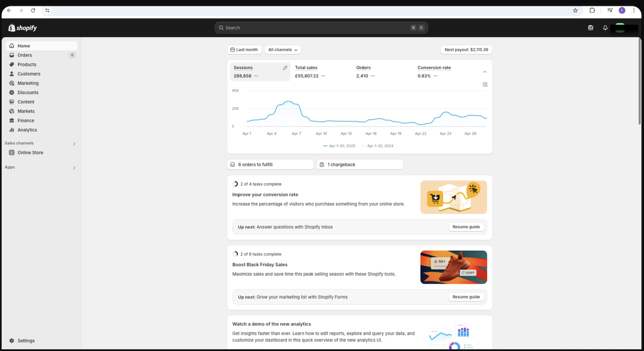Click the Apr 1–30, 2024 legend
Image resolution: width=644 pixels, height=351 pixels.
pyautogui.click(x=377, y=146)
